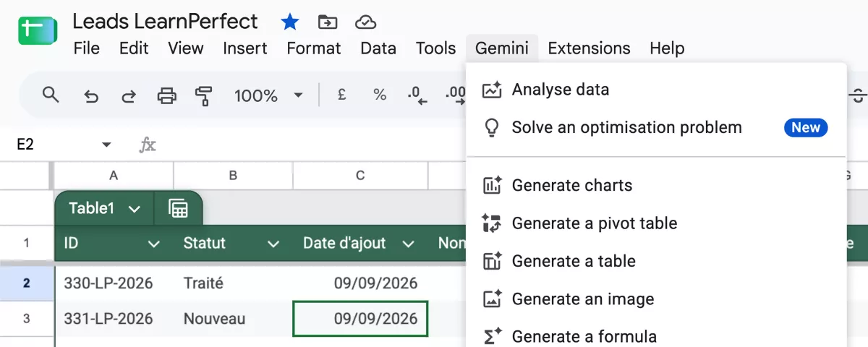Open the ID column filter dropdown
This screenshot has height=347, width=868.
[x=153, y=244]
